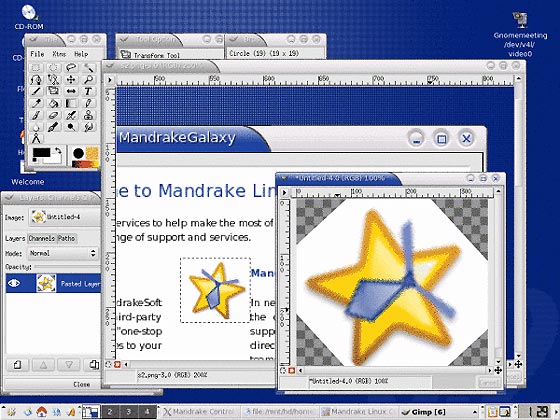The image size is (560, 420).
Task: Reset to default colors small squares icon
Action: pyautogui.click(x=35, y=160)
